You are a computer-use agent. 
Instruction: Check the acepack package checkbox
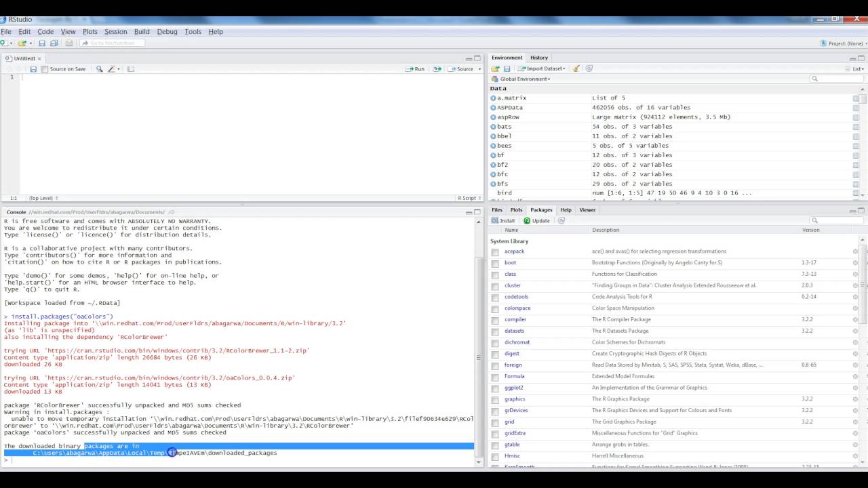[495, 252]
